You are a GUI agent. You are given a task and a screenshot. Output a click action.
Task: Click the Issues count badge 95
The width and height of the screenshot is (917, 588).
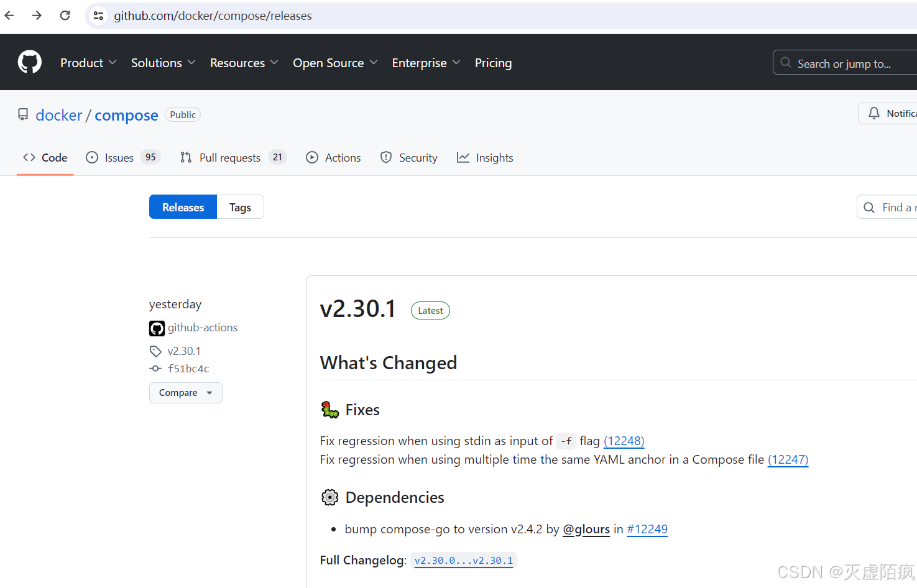[150, 157]
